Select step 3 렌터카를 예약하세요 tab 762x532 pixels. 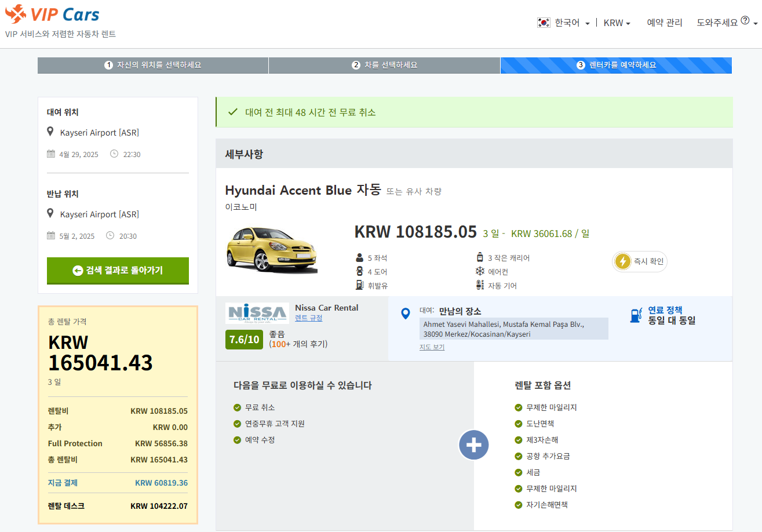(x=616, y=65)
